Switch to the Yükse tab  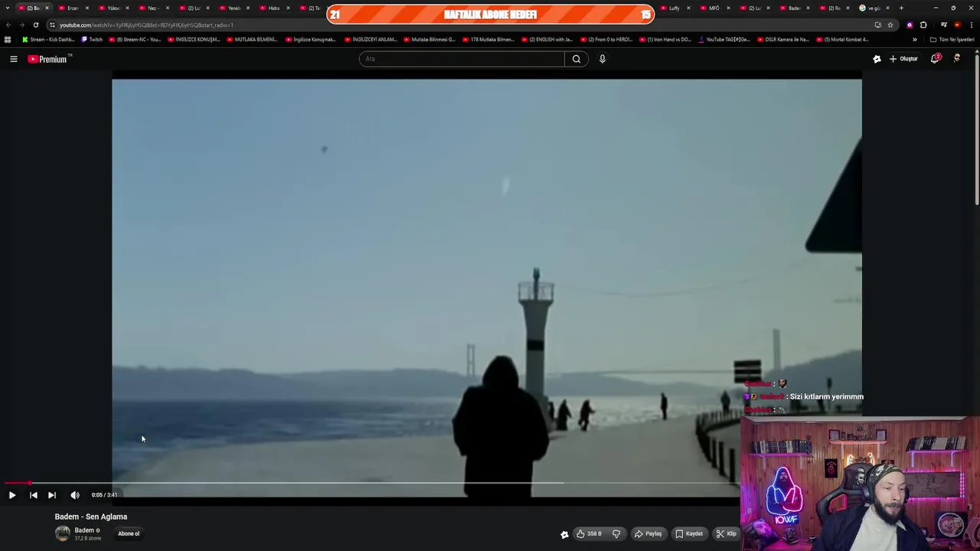(x=113, y=8)
